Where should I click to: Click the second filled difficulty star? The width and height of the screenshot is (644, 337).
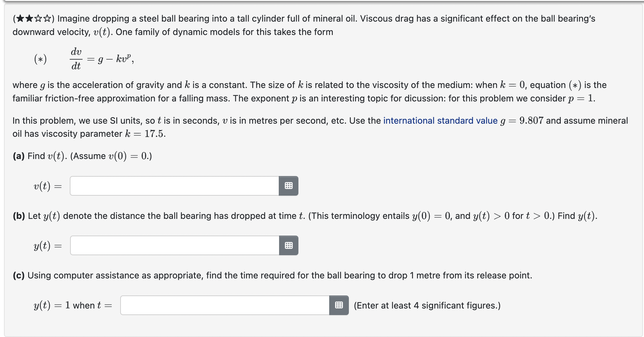coord(29,19)
